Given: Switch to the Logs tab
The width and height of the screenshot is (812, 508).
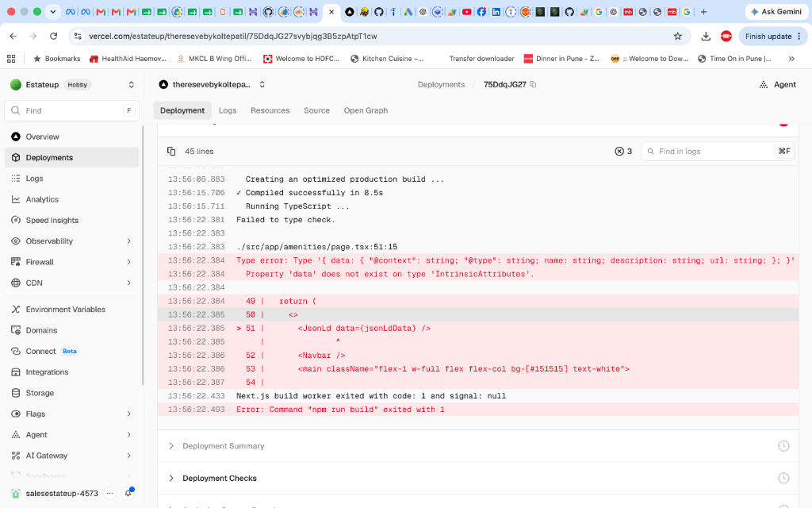Looking at the screenshot, I should [x=228, y=110].
